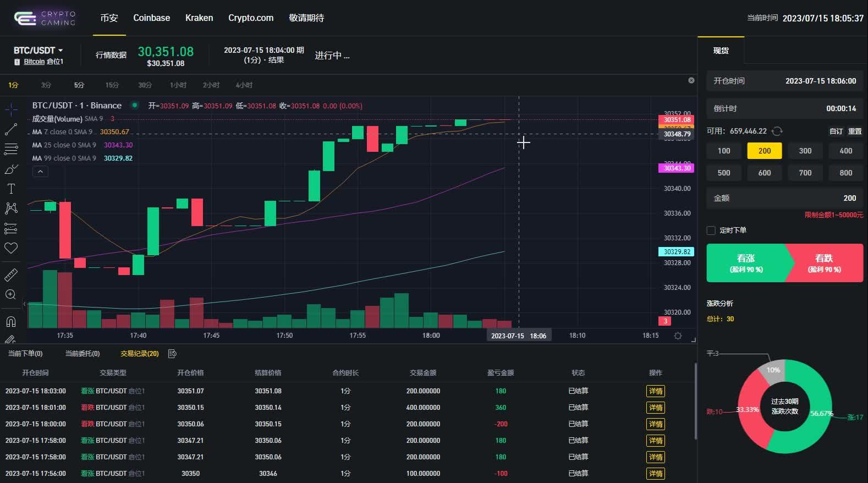Choose the 600 amount preset
The image size is (868, 483).
[x=765, y=173]
